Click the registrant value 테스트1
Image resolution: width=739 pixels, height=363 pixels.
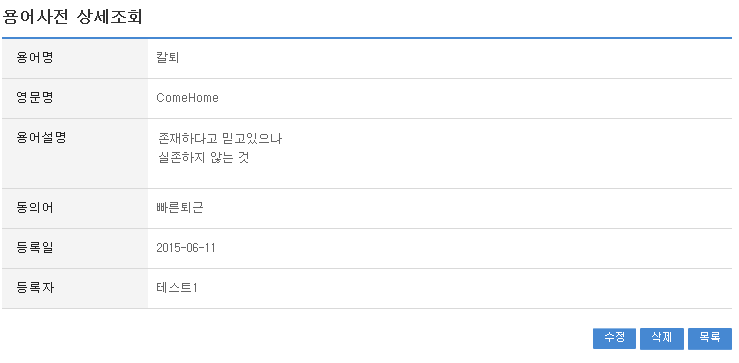[177, 288]
